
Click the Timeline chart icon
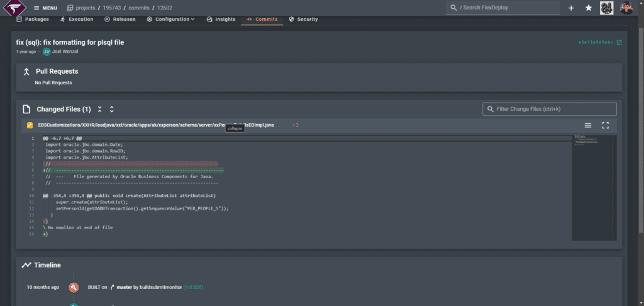tap(26, 265)
